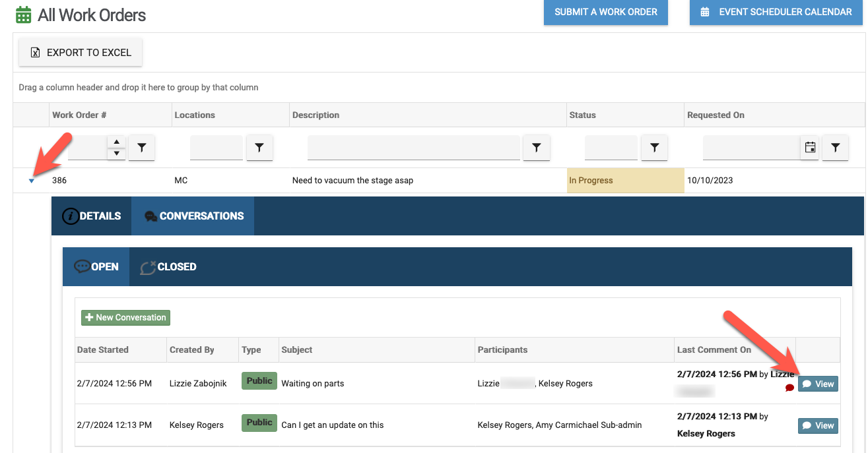Export work orders to Excel
The width and height of the screenshot is (868, 453).
pos(81,53)
